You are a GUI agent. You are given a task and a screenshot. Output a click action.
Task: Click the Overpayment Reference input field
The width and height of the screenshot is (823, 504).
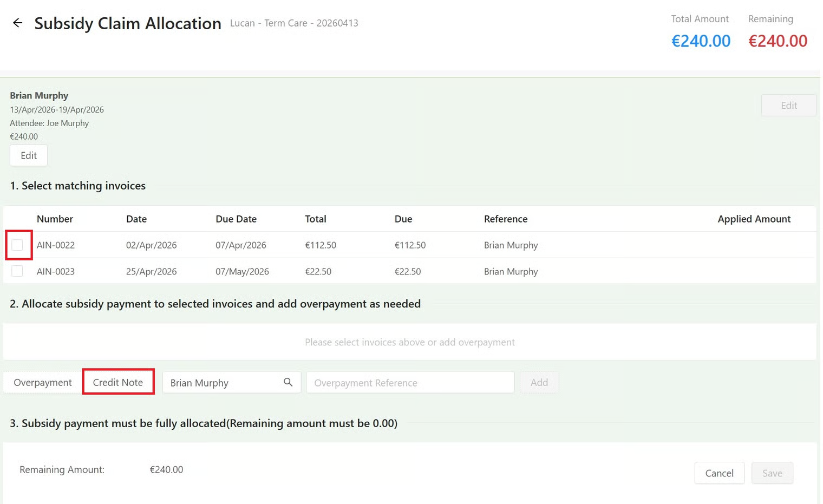tap(410, 382)
